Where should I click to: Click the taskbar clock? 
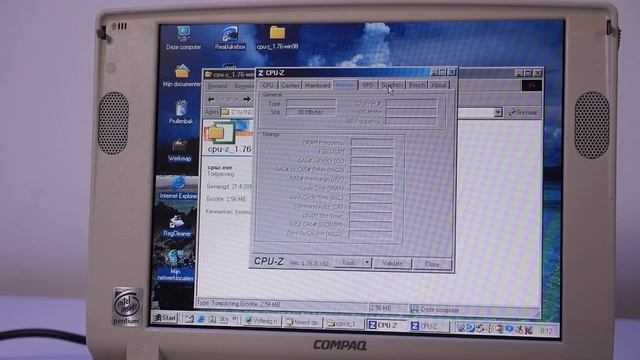546,330
